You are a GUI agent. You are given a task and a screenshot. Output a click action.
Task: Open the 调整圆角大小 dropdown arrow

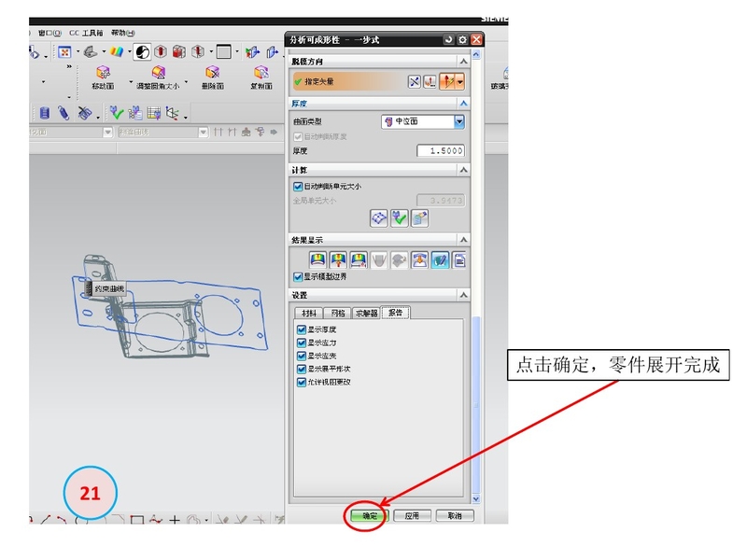coord(186,82)
